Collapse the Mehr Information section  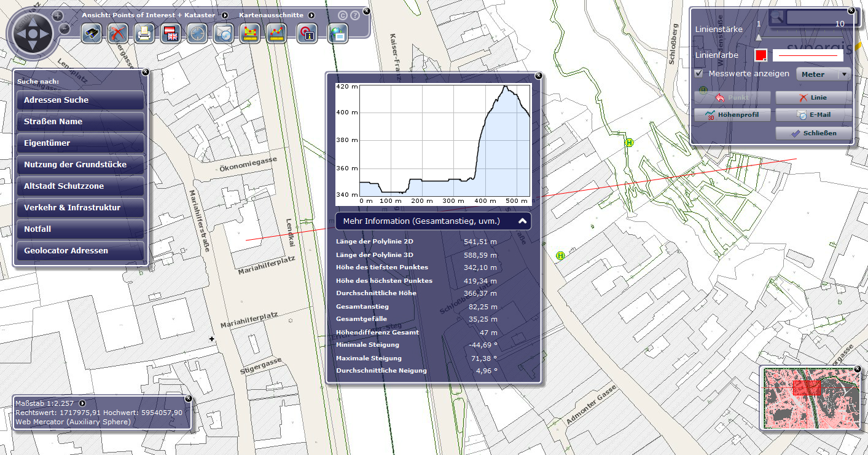(x=522, y=221)
